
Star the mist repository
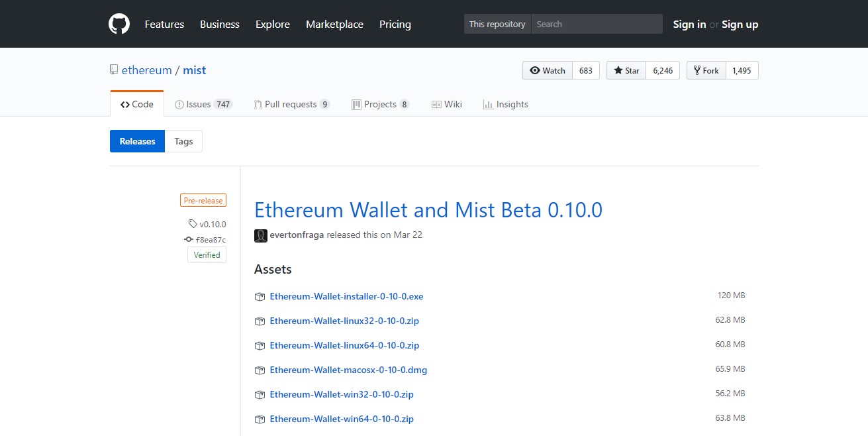(x=626, y=70)
